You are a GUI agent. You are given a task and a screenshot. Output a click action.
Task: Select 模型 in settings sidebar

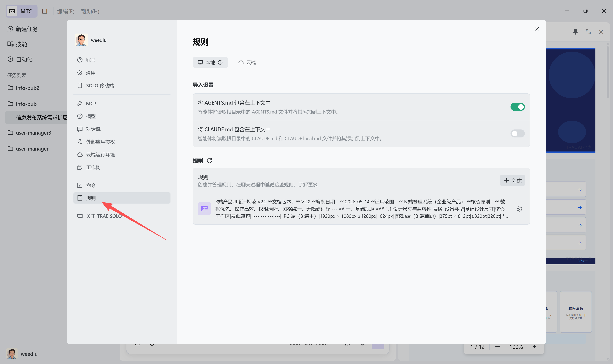122,116
